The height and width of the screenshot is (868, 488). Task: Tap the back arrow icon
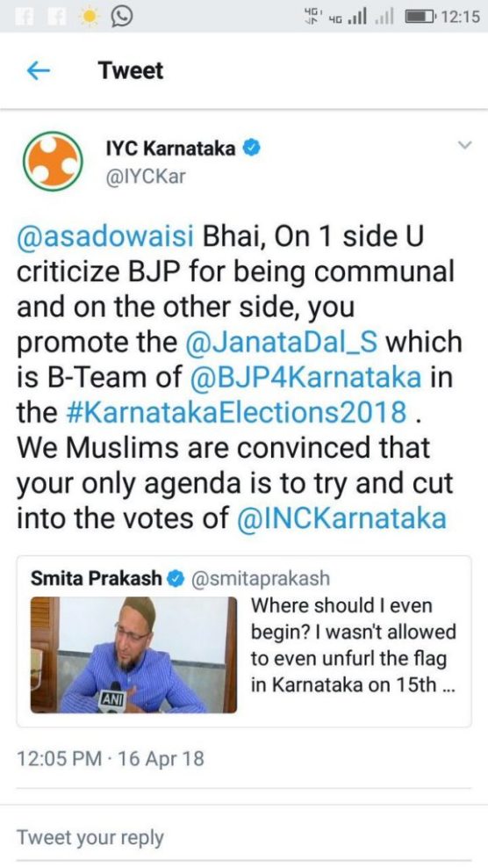(38, 71)
